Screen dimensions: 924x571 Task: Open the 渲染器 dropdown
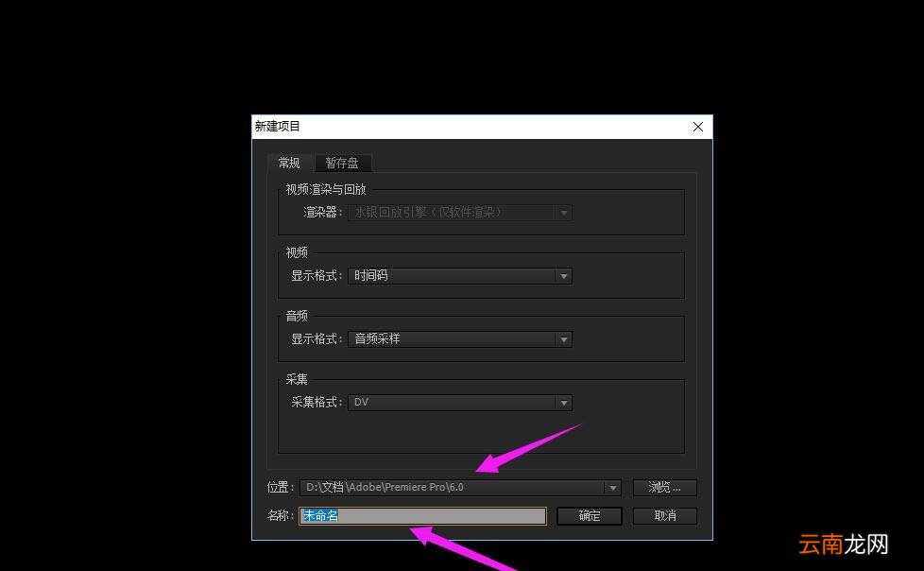coord(460,213)
